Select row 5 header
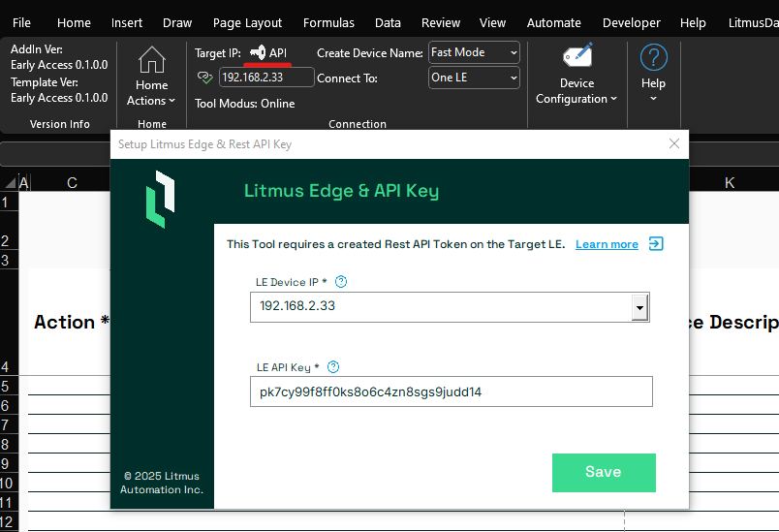The image size is (779, 532). click(x=9, y=386)
